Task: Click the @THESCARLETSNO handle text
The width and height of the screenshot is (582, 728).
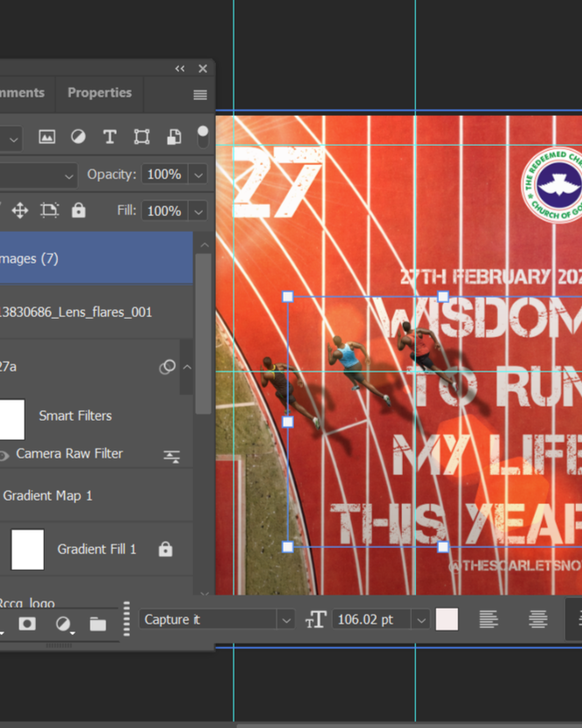Action: click(x=515, y=565)
